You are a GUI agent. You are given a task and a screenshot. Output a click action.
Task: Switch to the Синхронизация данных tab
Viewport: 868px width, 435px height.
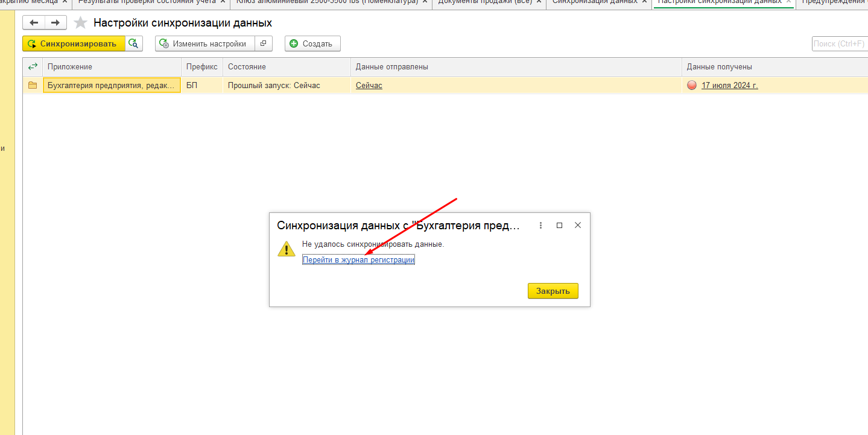[595, 2]
